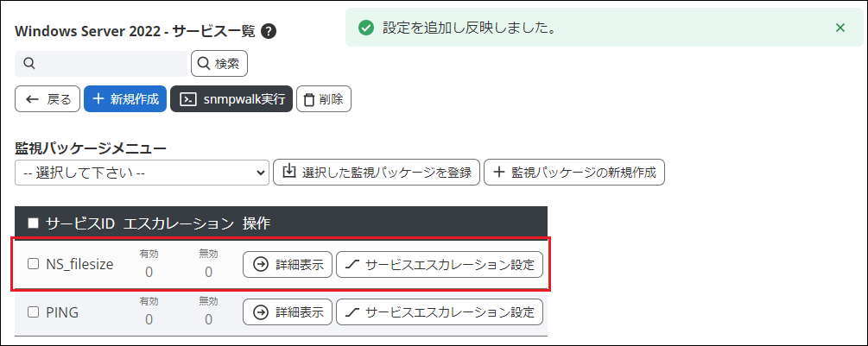Screen dimensions: 868x346
Task: Open 詳細表示 for NS_filesize
Action: pos(288,264)
